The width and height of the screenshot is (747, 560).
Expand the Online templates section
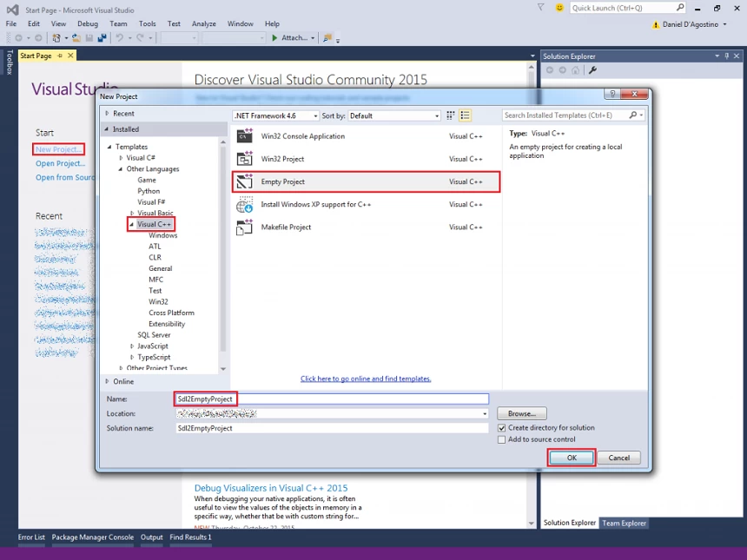tap(108, 381)
